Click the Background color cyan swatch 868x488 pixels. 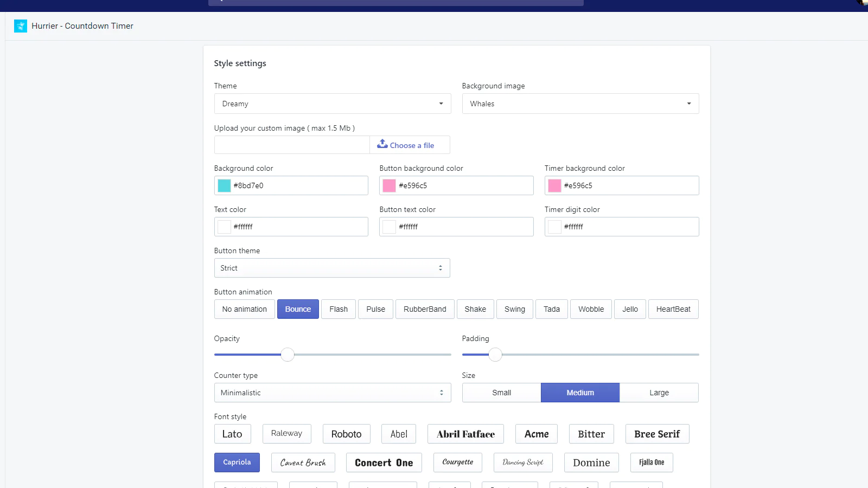(x=225, y=185)
